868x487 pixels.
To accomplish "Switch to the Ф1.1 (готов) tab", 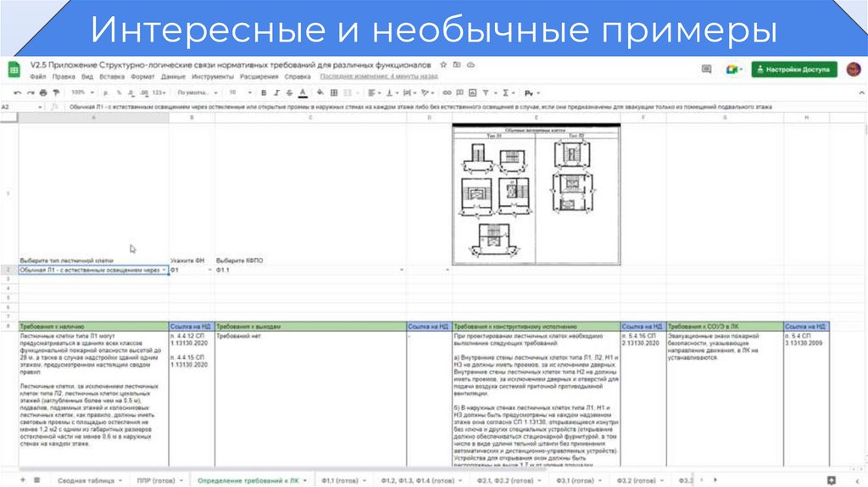I will pos(343,480).
